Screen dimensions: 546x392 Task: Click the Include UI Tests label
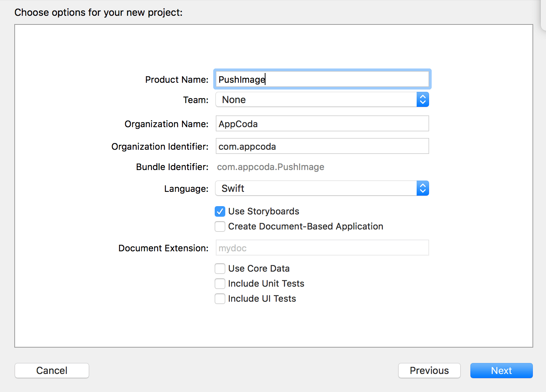(262, 299)
